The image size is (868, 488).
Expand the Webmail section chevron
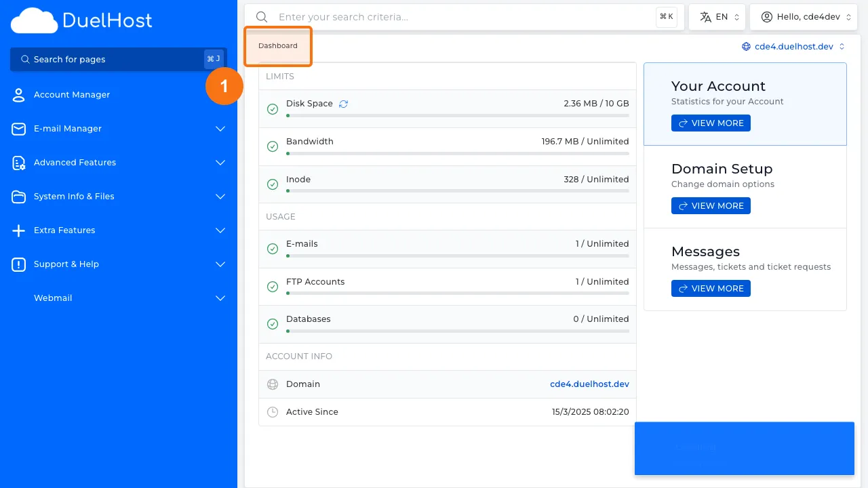point(220,298)
